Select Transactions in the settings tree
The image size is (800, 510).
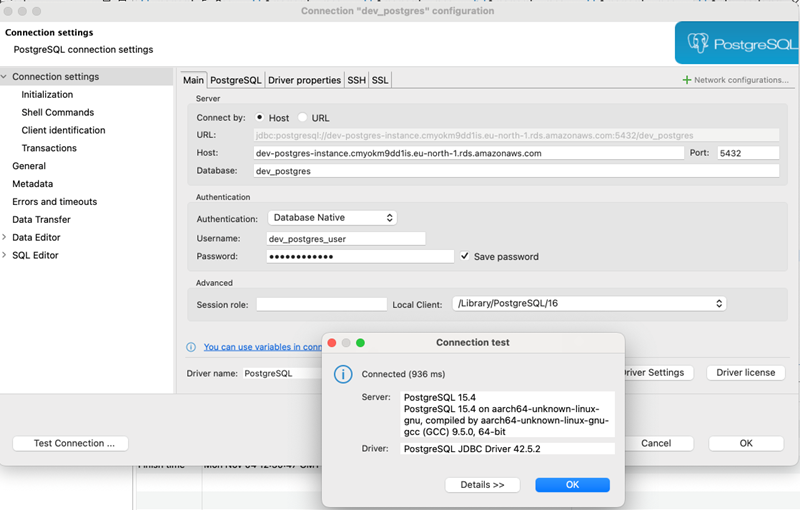tap(49, 148)
